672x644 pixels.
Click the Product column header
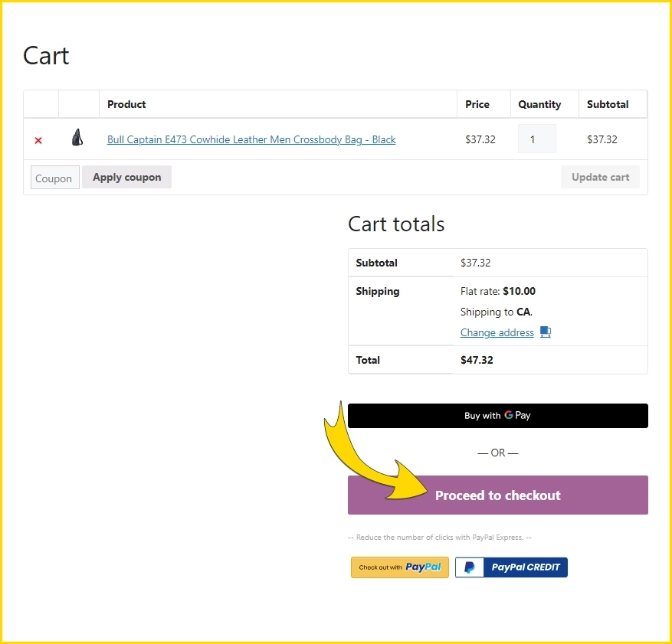coord(126,104)
